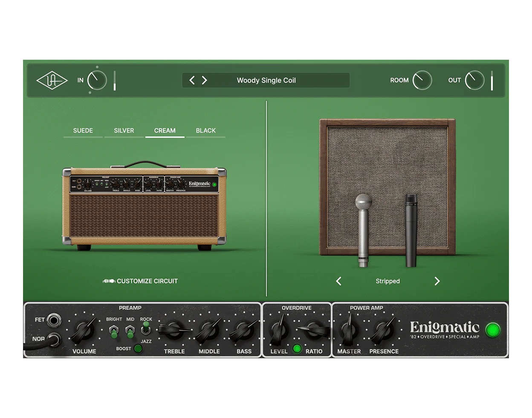The width and height of the screenshot is (532, 418).
Task: Click the speaker cabinet image
Action: 387,187
